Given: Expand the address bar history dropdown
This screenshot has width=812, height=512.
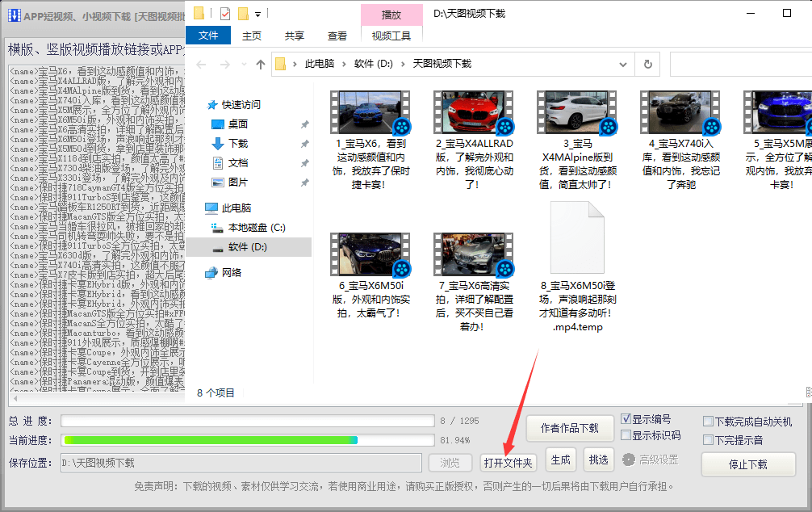Looking at the screenshot, I should [623, 65].
